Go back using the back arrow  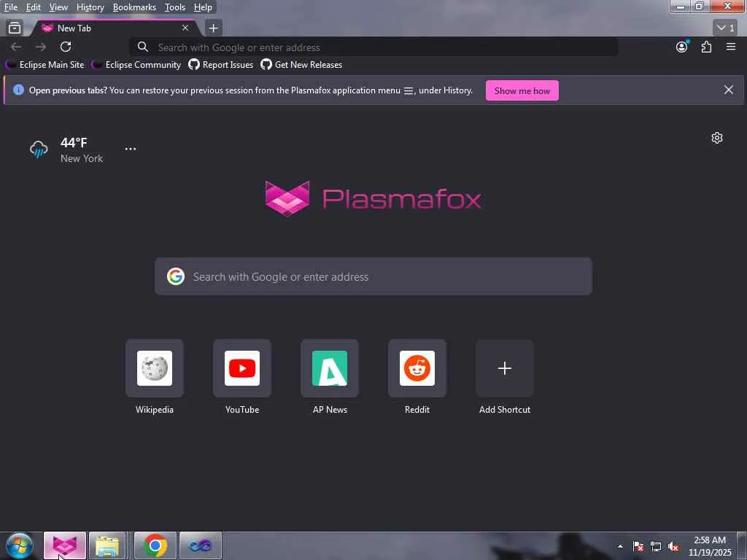[16, 47]
